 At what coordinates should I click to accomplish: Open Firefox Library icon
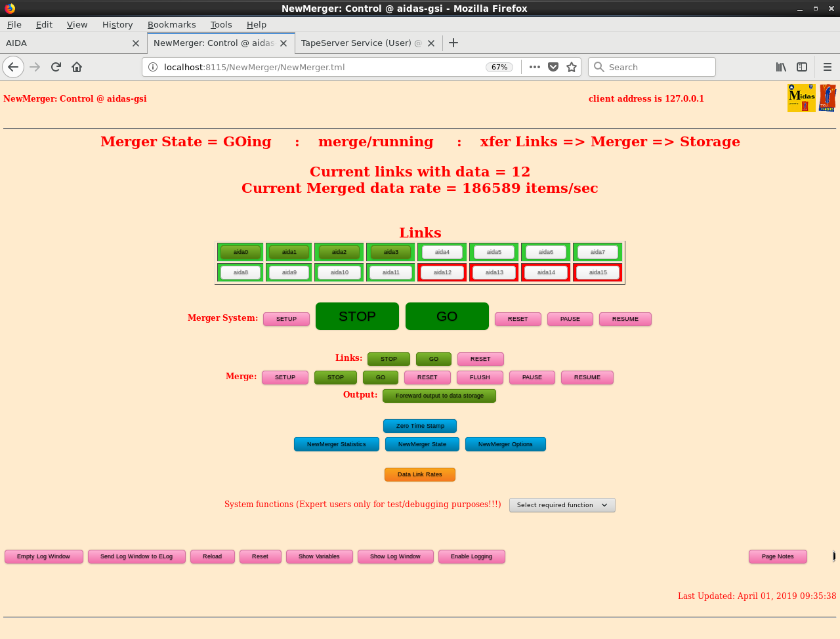tap(781, 67)
